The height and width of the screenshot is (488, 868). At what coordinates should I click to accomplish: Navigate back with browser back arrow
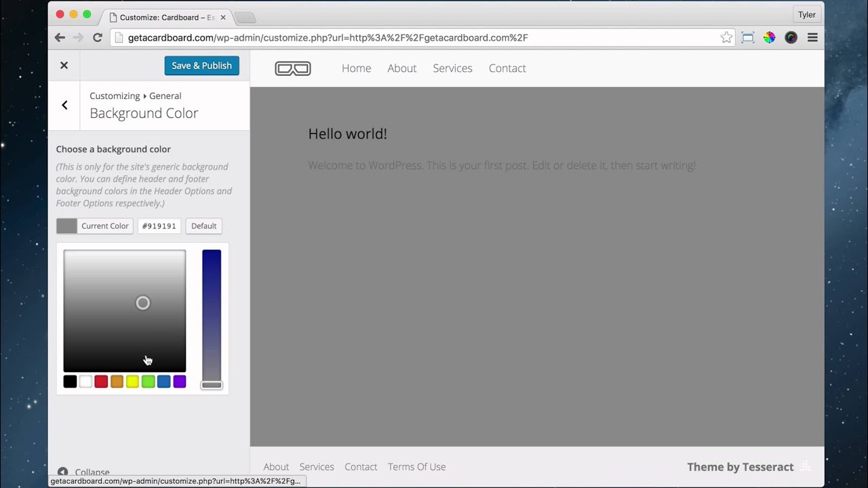60,38
